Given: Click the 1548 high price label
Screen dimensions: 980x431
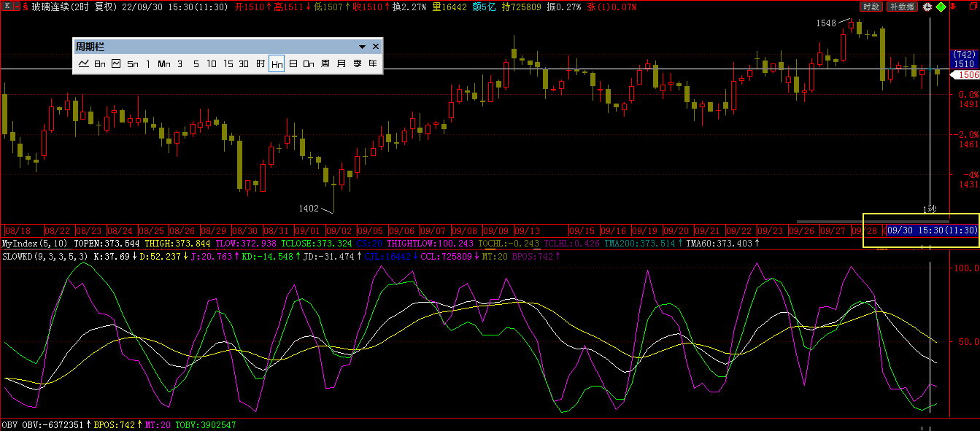Looking at the screenshot, I should tap(826, 23).
